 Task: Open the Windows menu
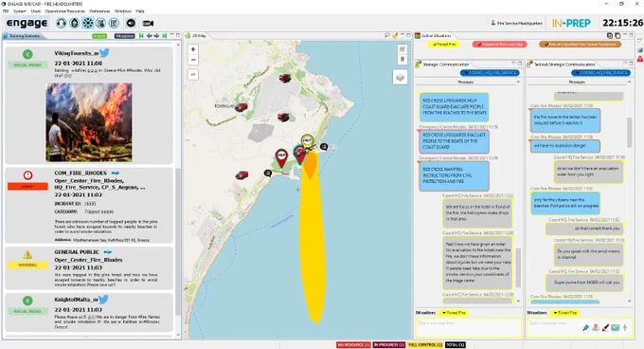[x=123, y=11]
